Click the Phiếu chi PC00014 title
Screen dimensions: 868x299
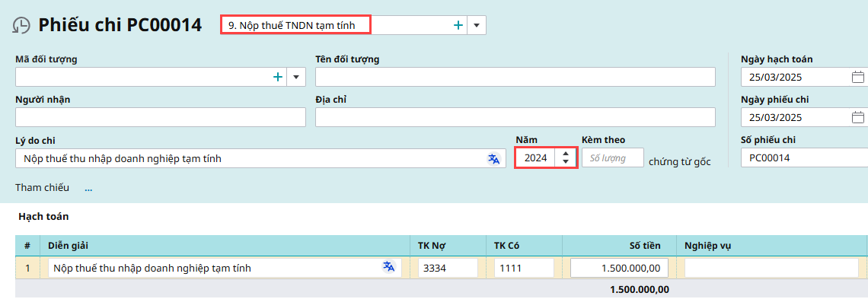pos(120,25)
